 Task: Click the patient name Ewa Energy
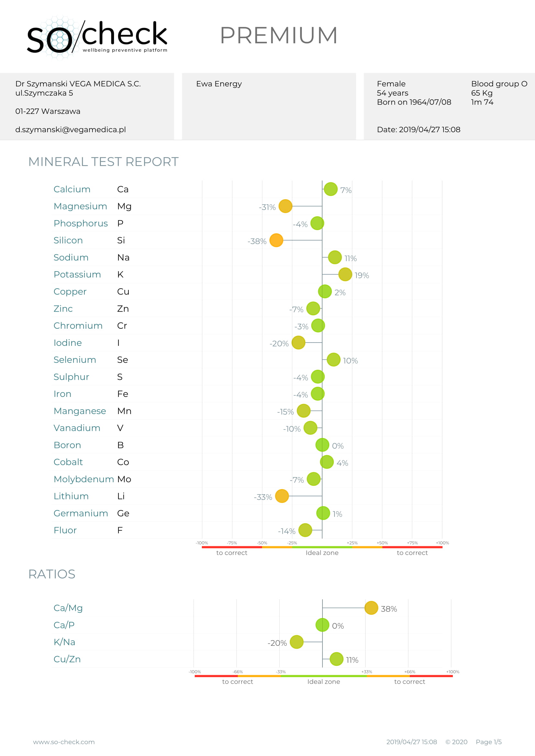[219, 84]
